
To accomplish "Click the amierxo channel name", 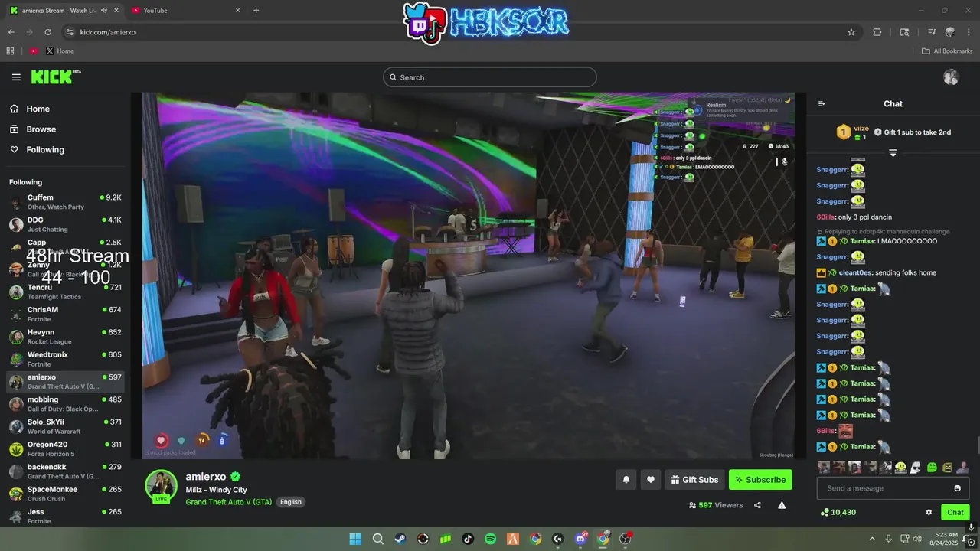I will point(206,477).
